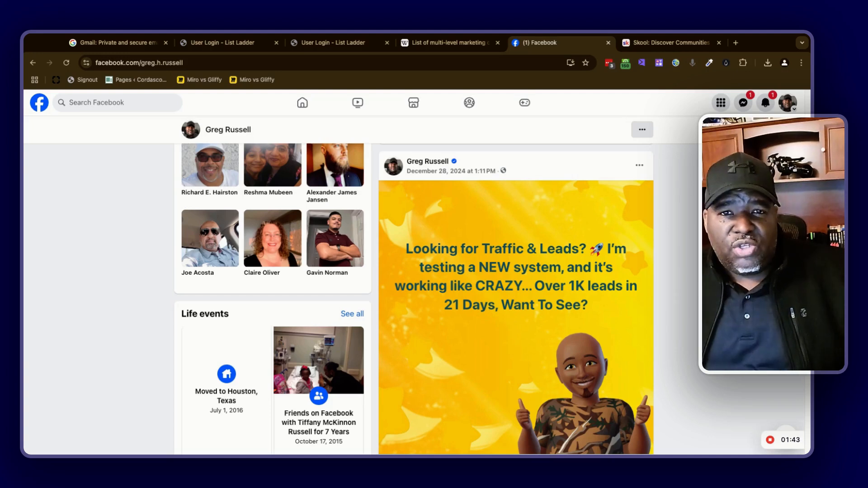The width and height of the screenshot is (868, 488).
Task: Open friend Gavin Norman's photo
Action: [335, 238]
